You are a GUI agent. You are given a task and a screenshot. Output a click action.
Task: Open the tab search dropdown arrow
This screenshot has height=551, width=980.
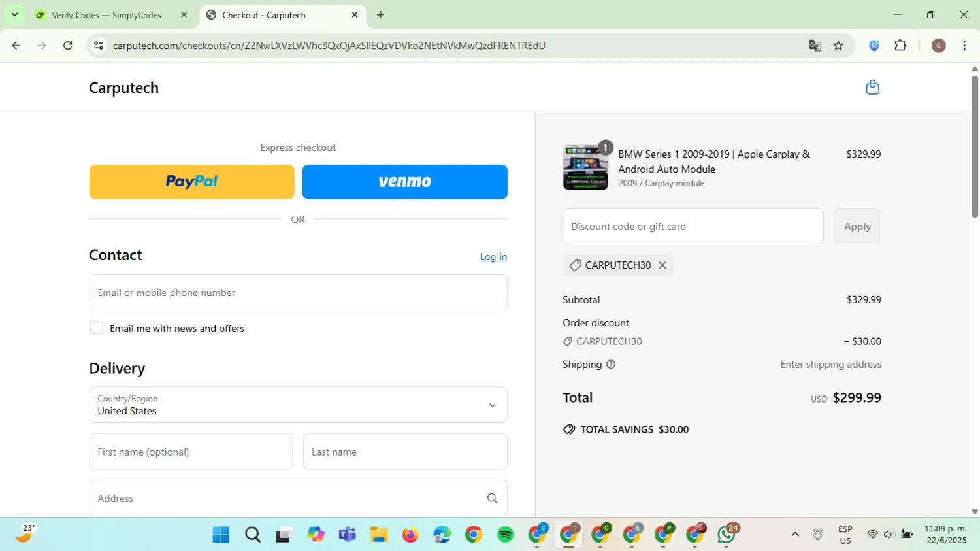pos(14,15)
